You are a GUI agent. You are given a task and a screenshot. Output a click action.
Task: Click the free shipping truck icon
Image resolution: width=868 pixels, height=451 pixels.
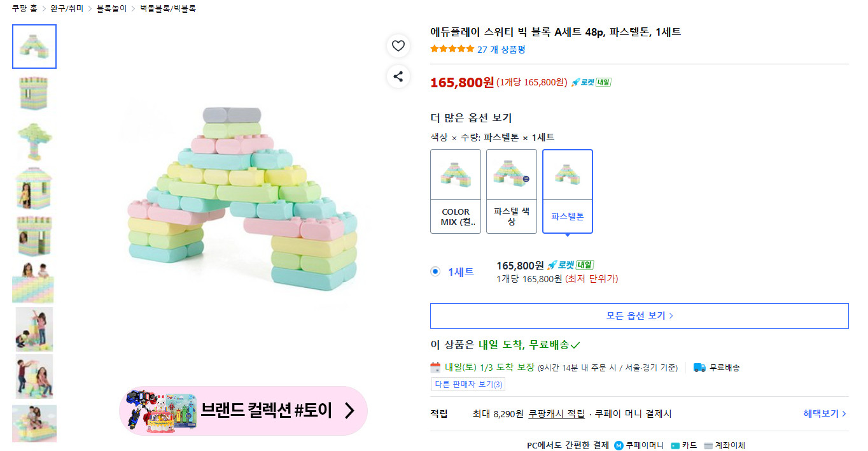click(x=699, y=368)
